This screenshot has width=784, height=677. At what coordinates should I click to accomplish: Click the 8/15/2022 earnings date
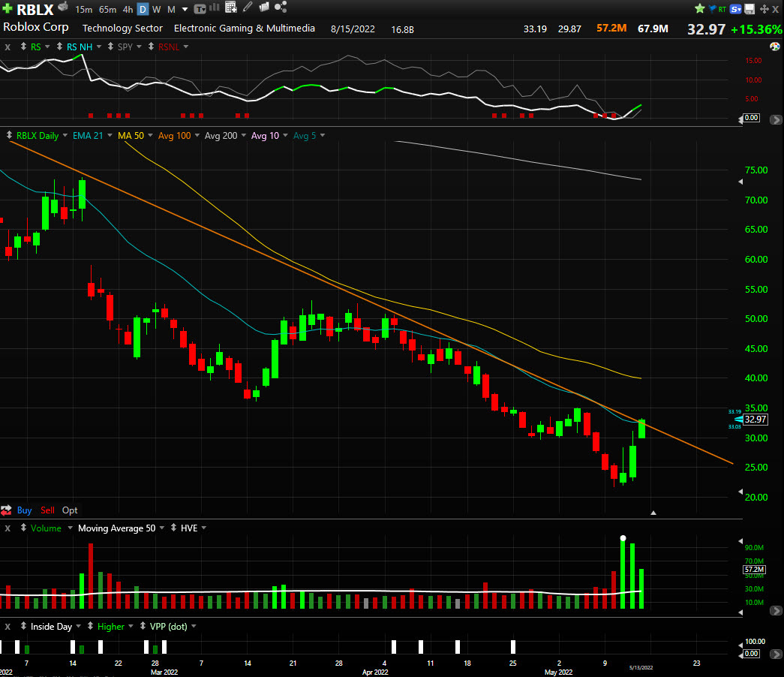click(x=353, y=29)
